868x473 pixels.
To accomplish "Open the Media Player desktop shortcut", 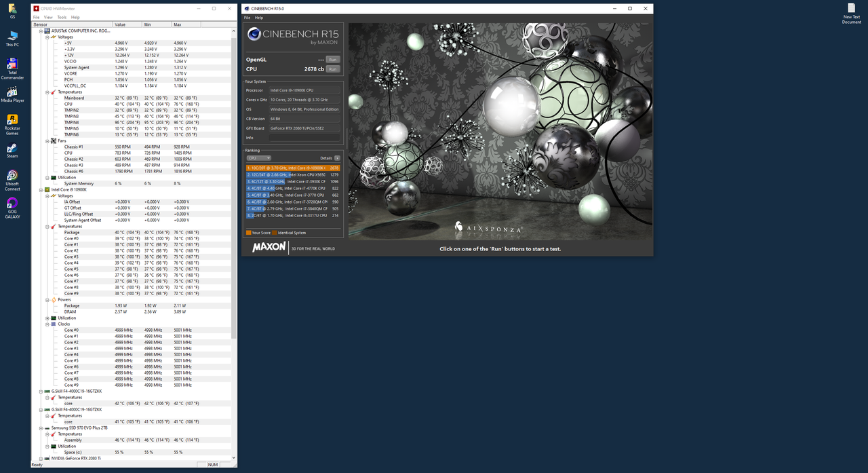I will pyautogui.click(x=12, y=94).
